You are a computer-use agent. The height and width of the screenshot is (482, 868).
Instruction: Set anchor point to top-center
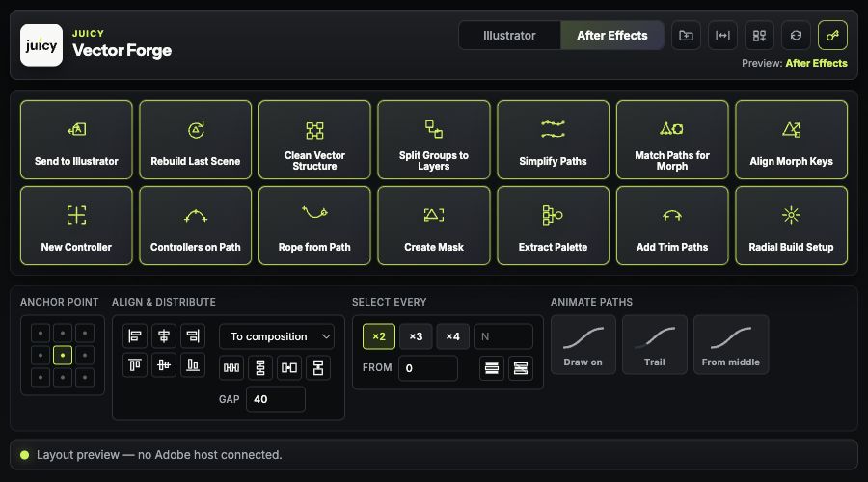[x=63, y=334]
